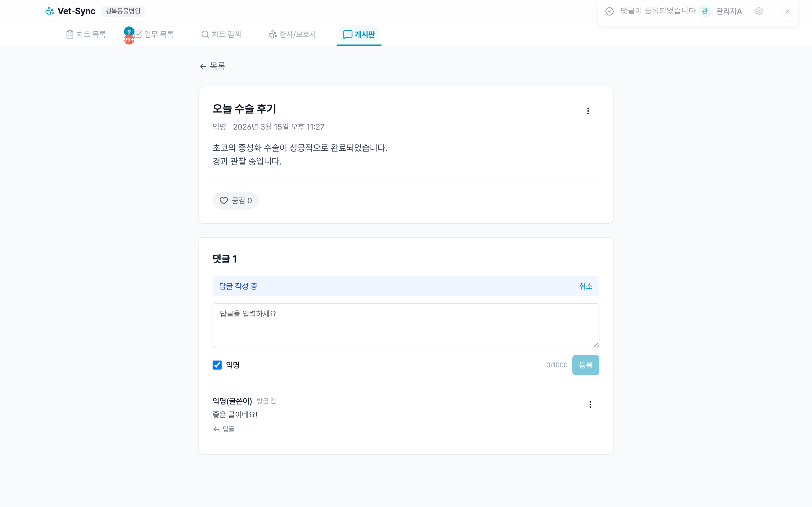The width and height of the screenshot is (812, 507).
Task: Click the success check icon in the notification toast
Action: [610, 11]
